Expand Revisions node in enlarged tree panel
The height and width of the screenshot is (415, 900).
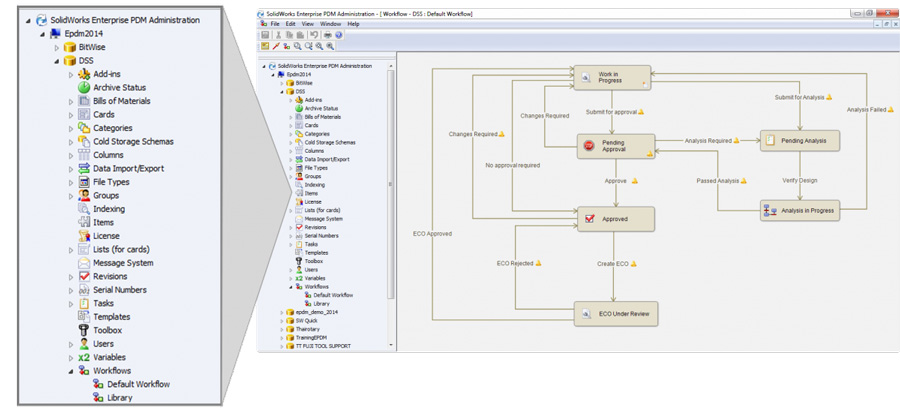(71, 276)
